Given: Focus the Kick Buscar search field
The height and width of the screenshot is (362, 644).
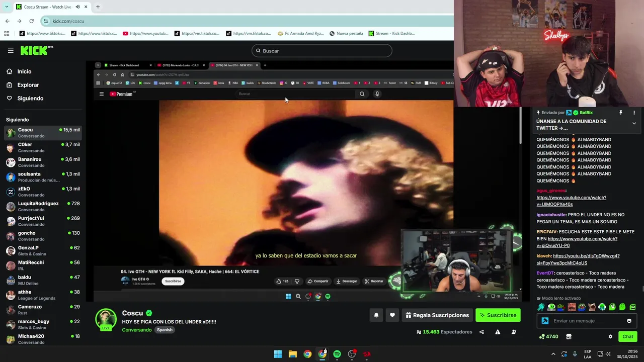Looking at the screenshot, I should click(x=322, y=51).
